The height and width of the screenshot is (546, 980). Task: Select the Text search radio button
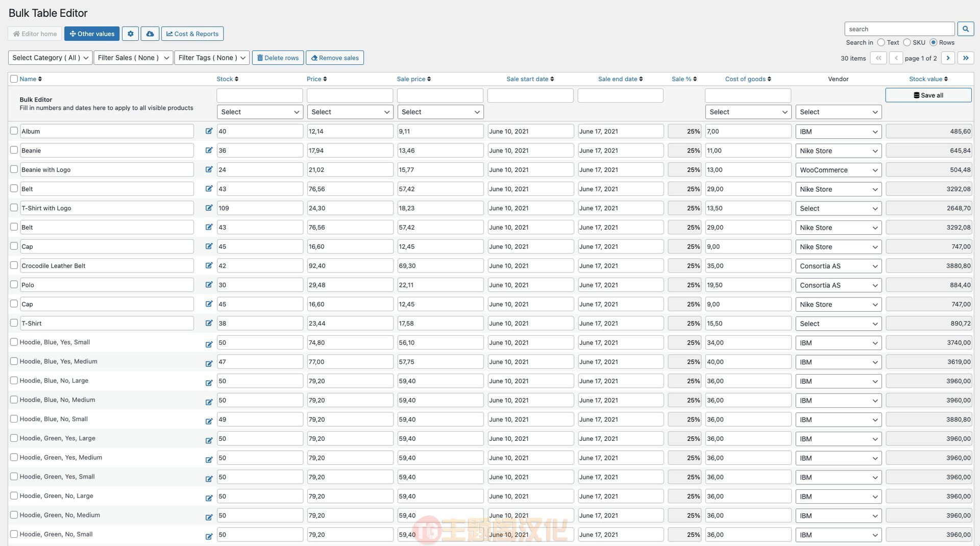pyautogui.click(x=881, y=42)
